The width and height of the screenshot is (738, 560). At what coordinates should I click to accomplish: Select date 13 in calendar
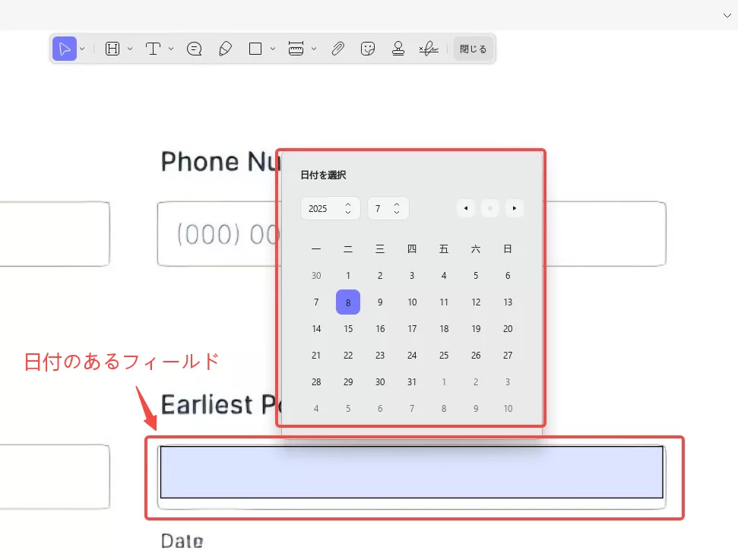[508, 302]
